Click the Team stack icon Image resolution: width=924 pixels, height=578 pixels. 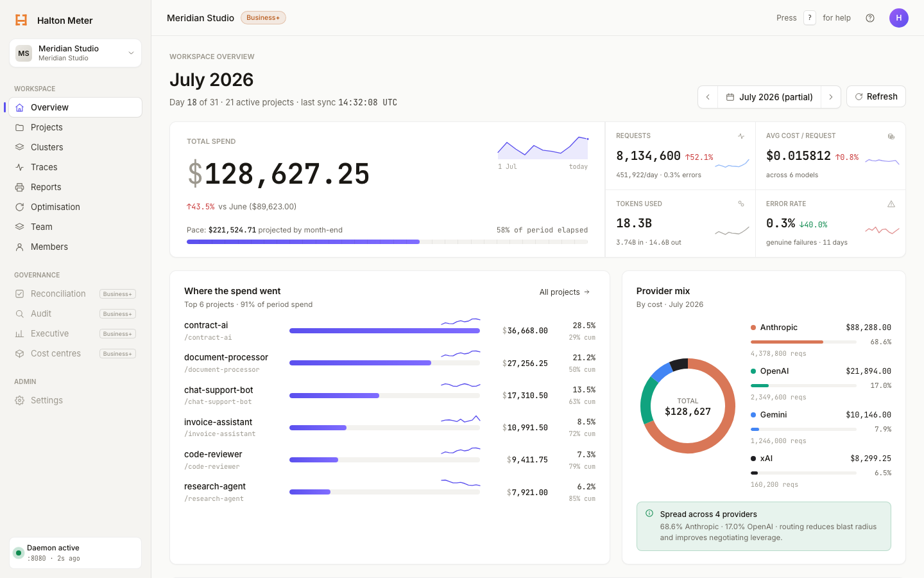(20, 227)
